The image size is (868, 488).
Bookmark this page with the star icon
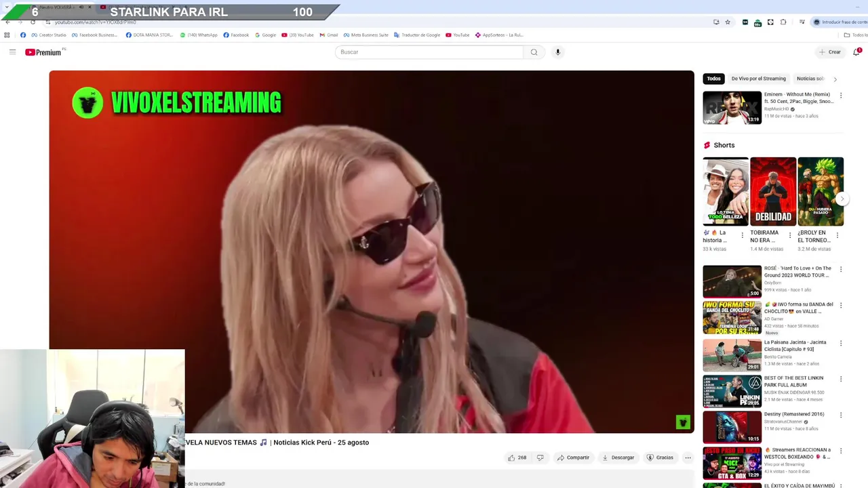pyautogui.click(x=728, y=22)
